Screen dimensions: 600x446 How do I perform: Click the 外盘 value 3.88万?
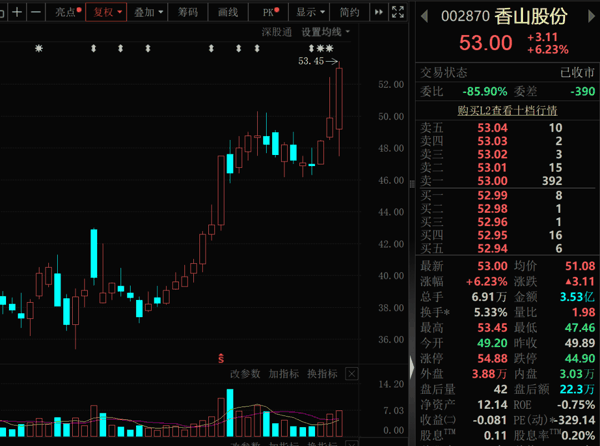coord(489,374)
